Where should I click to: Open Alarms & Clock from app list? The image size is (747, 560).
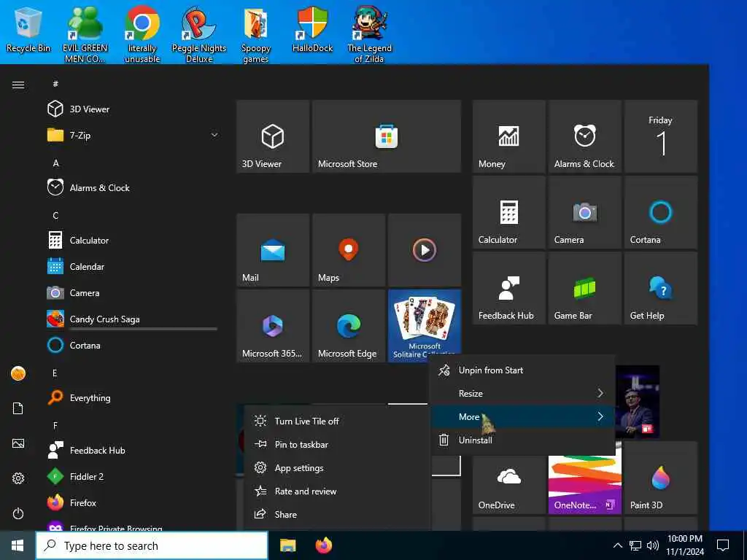pos(133,187)
